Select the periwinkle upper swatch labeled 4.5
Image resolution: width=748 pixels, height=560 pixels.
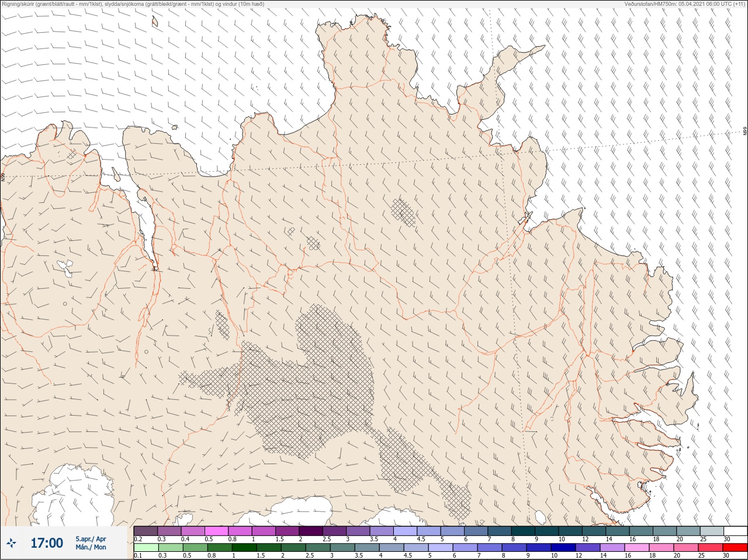coord(429,531)
